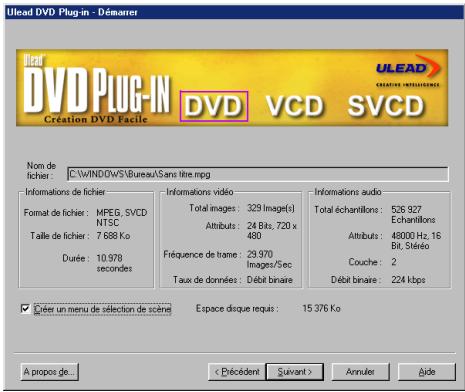Proceed with the Suivant button

tap(295, 372)
